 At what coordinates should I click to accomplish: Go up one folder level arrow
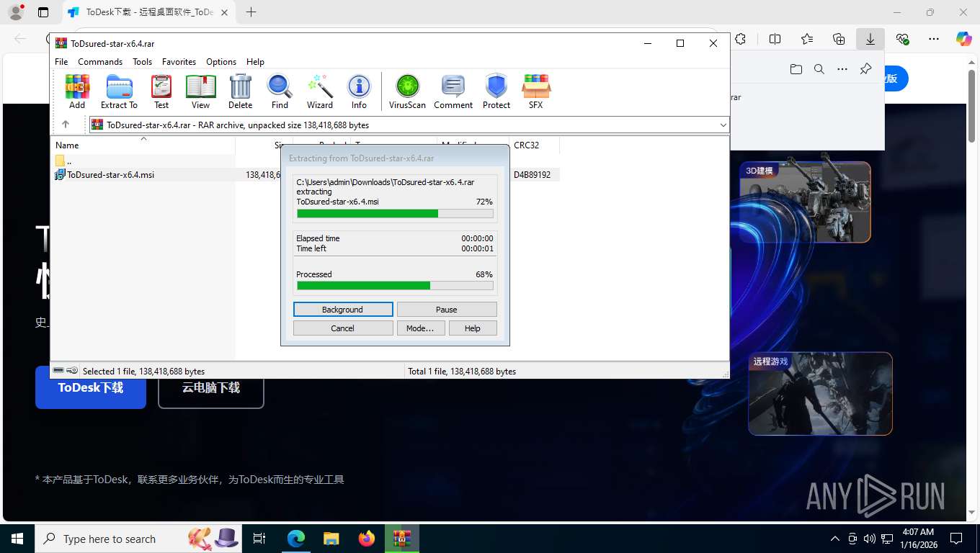tap(66, 125)
